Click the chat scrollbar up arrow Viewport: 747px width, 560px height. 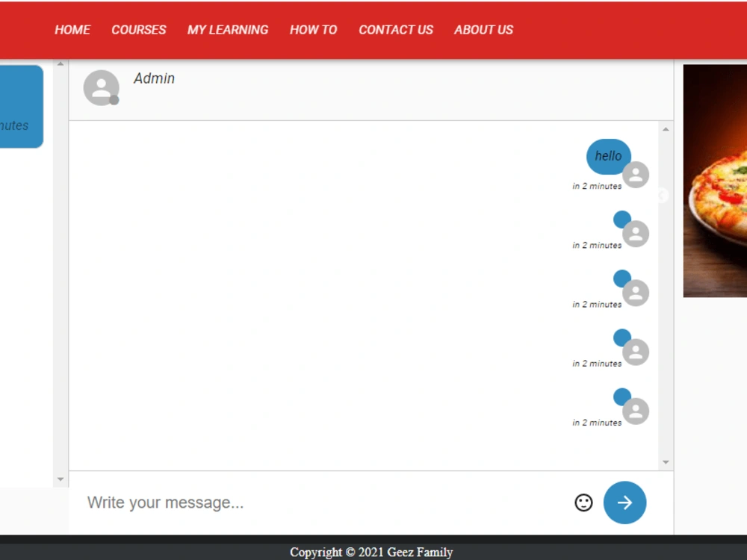666,129
